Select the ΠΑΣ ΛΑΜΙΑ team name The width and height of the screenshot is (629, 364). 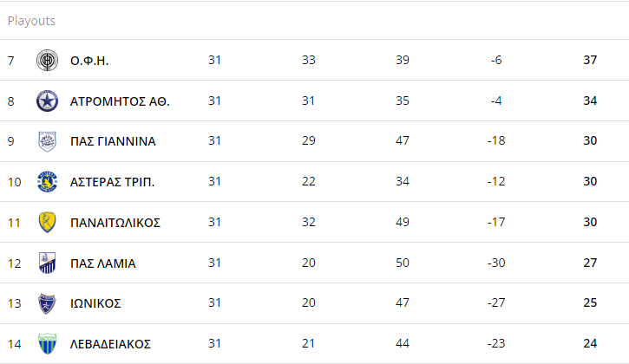[x=102, y=263]
